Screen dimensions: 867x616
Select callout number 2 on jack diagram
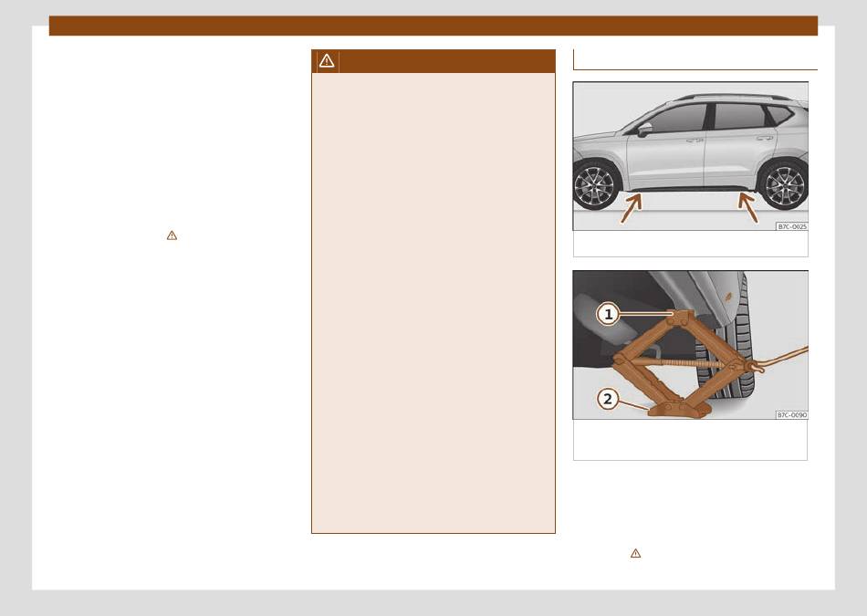pyautogui.click(x=608, y=399)
